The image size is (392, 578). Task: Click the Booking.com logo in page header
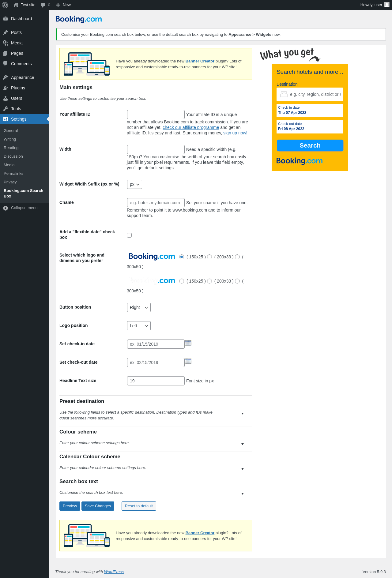point(79,19)
